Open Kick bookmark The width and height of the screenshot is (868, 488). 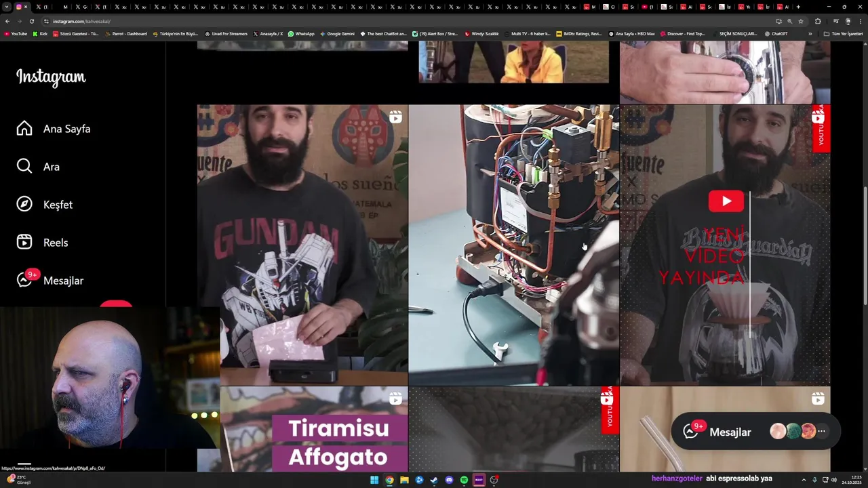pos(40,34)
